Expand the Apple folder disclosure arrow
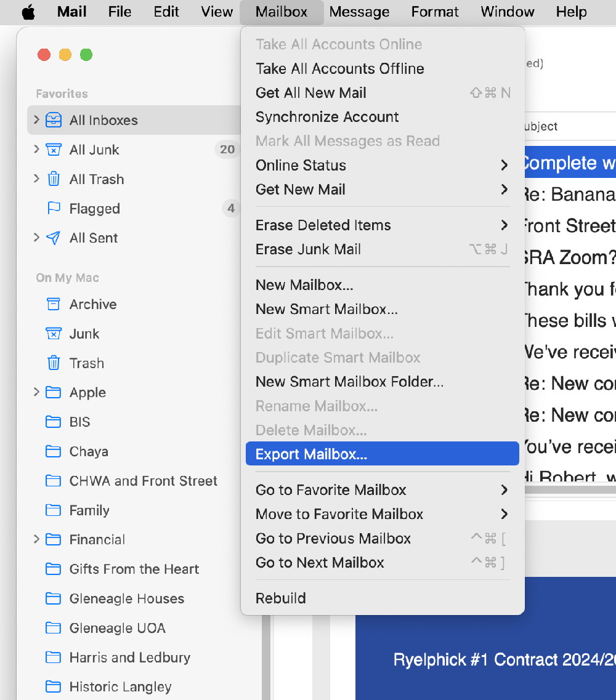Viewport: 616px width, 700px height. coord(36,392)
